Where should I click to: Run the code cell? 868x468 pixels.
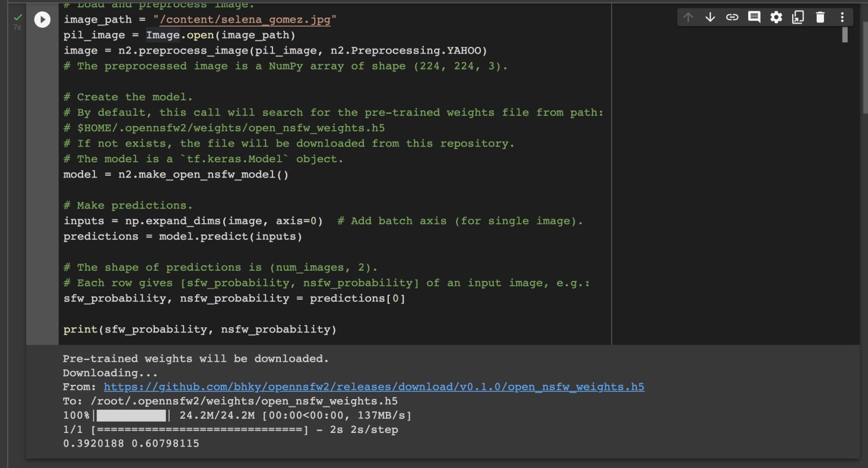[42, 20]
